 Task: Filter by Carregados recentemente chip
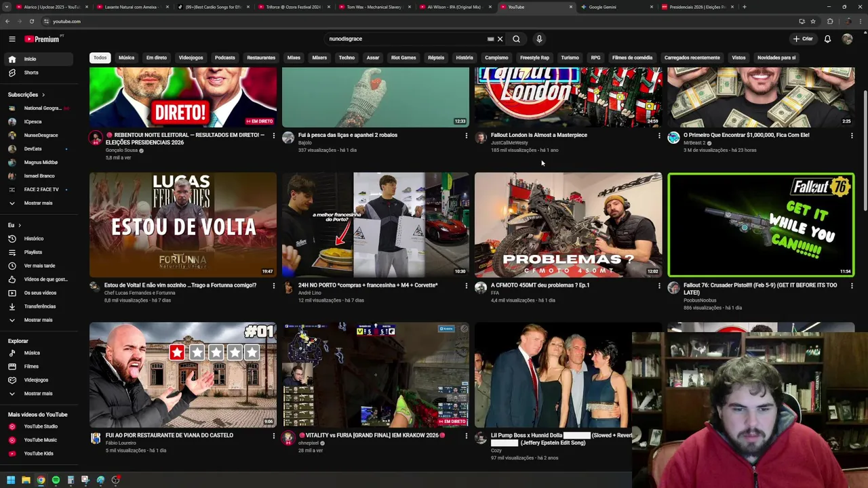pyautogui.click(x=692, y=58)
